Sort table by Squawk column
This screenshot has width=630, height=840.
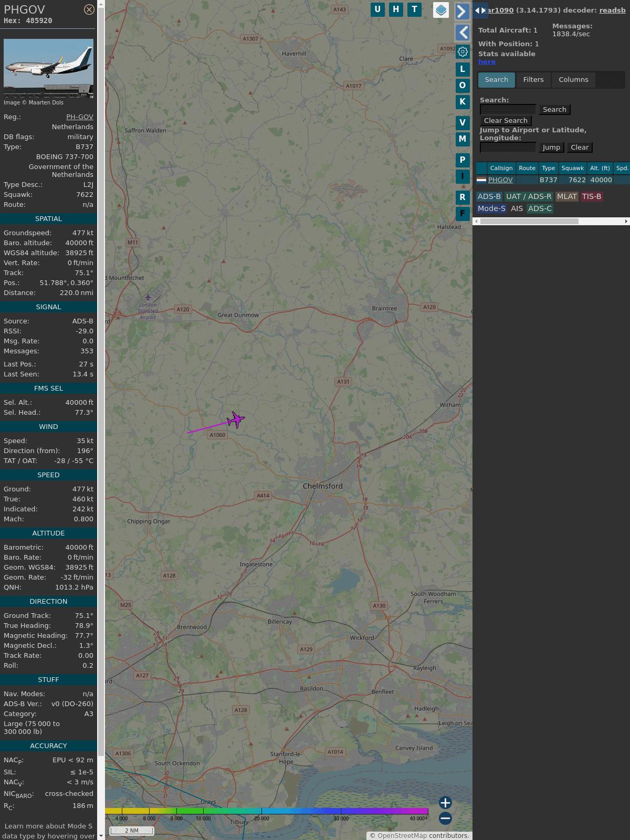(572, 169)
